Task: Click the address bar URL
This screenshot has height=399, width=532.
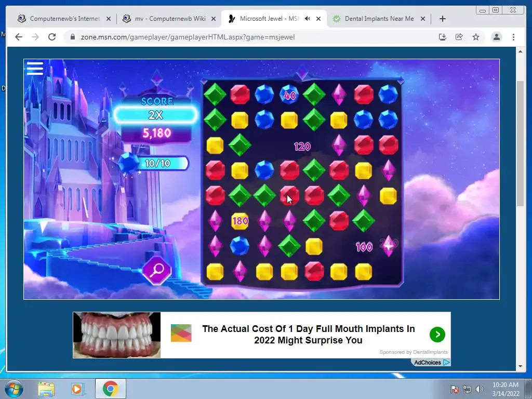Action: tap(188, 37)
